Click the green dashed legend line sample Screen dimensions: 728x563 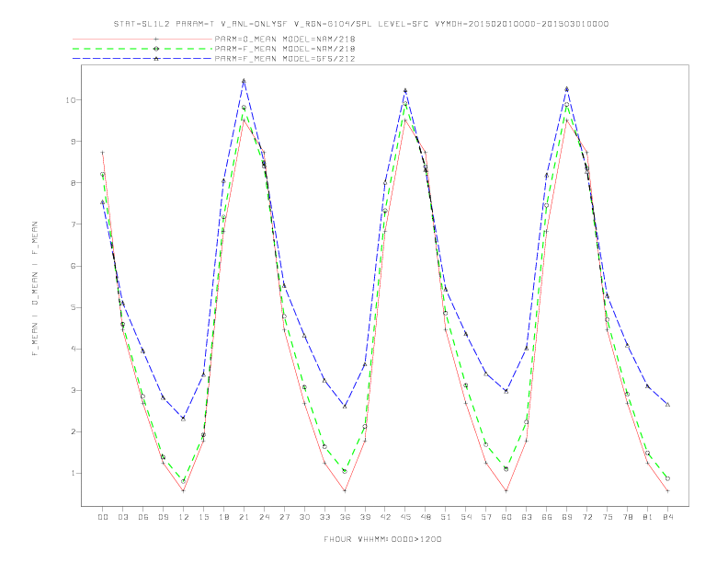click(x=142, y=49)
